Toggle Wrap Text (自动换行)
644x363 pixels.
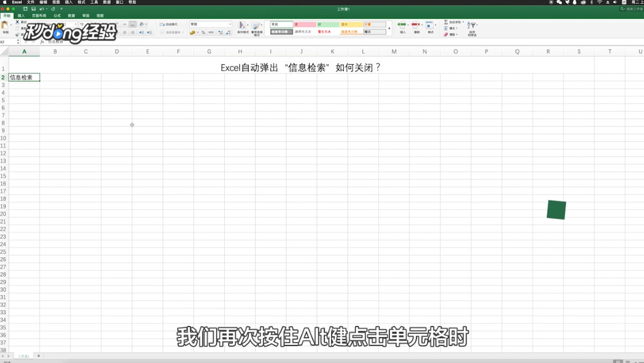point(169,24)
